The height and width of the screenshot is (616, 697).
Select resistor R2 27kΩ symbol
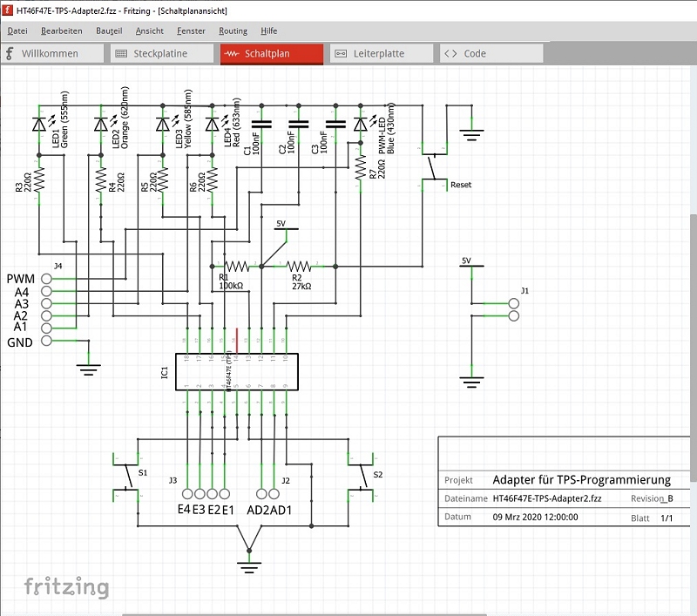(299, 266)
